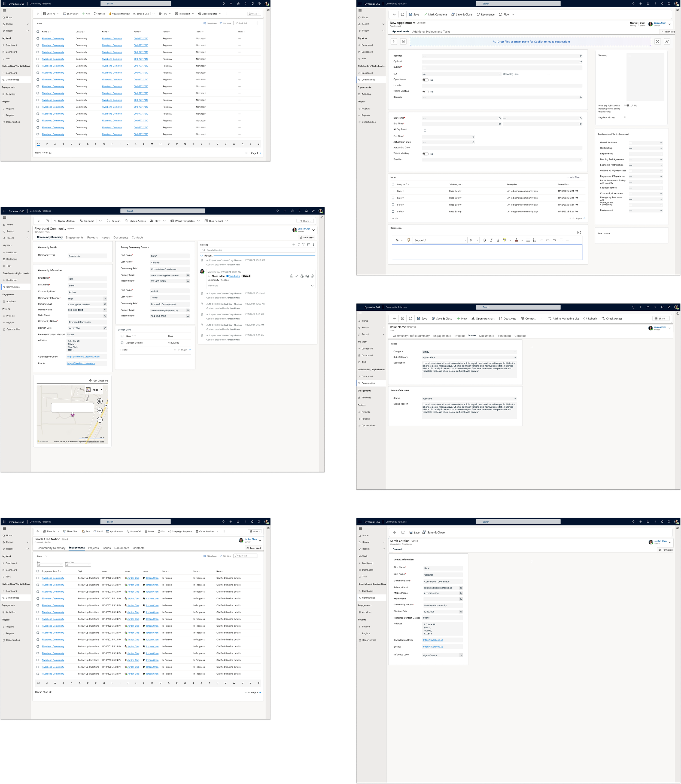Insert a numbered list in Description editor

pyautogui.click(x=535, y=240)
